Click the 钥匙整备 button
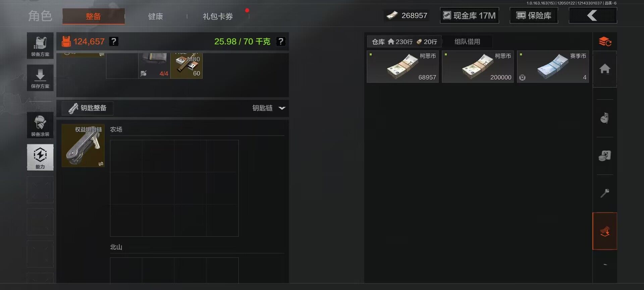 [x=88, y=108]
